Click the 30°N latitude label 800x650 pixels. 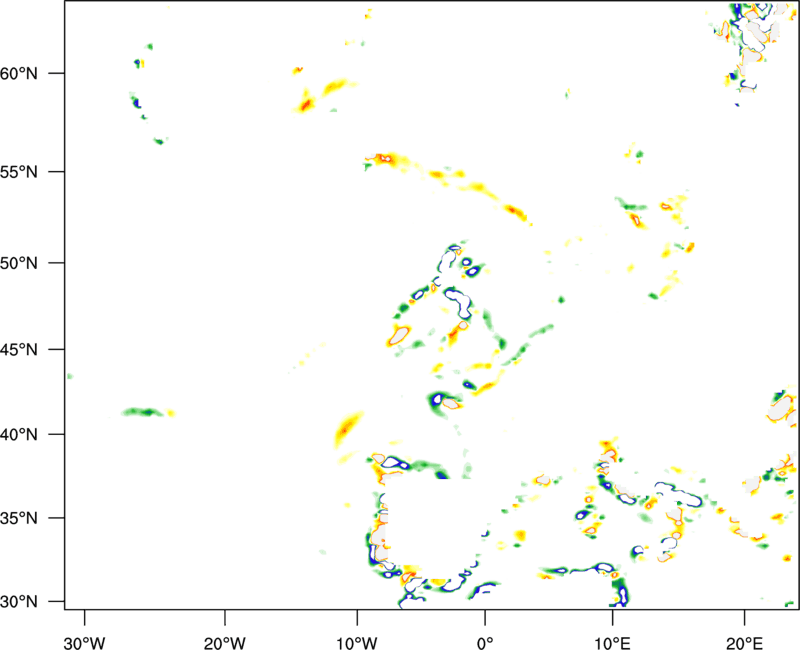[19, 602]
